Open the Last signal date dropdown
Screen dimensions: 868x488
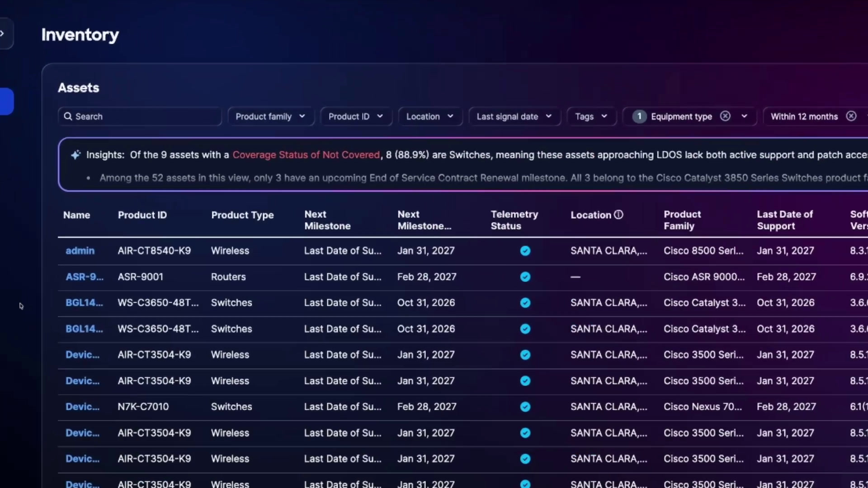click(514, 117)
